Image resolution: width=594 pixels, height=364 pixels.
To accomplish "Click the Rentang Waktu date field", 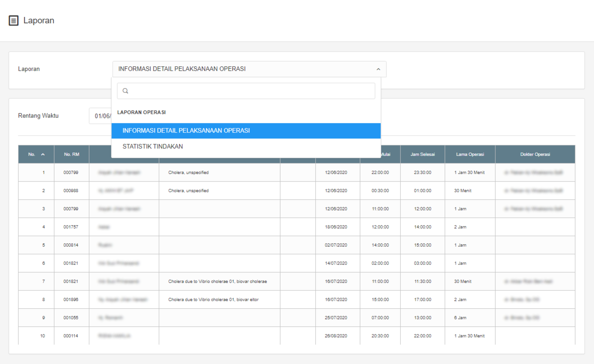I will (x=100, y=116).
